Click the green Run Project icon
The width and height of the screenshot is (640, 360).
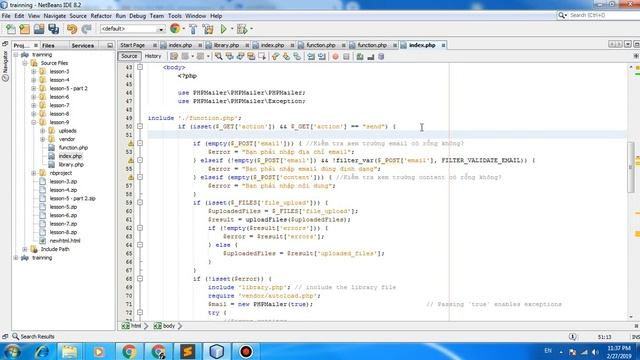click(x=223, y=29)
